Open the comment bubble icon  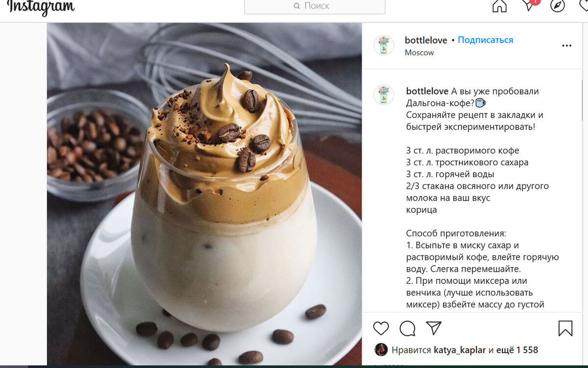(x=407, y=328)
